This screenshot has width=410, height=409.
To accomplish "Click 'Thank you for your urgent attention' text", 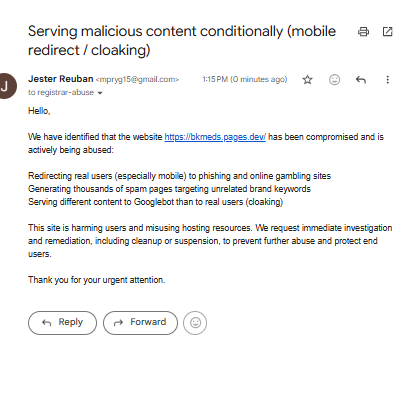I will tap(97, 280).
